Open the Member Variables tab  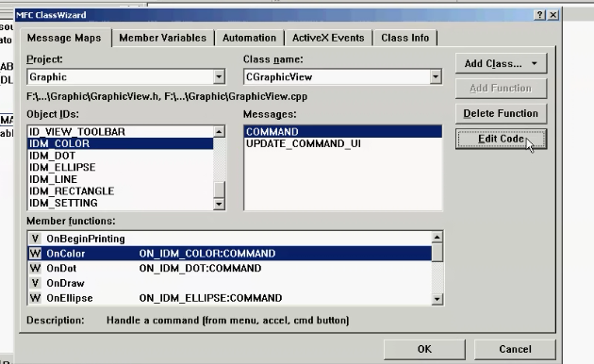click(162, 38)
